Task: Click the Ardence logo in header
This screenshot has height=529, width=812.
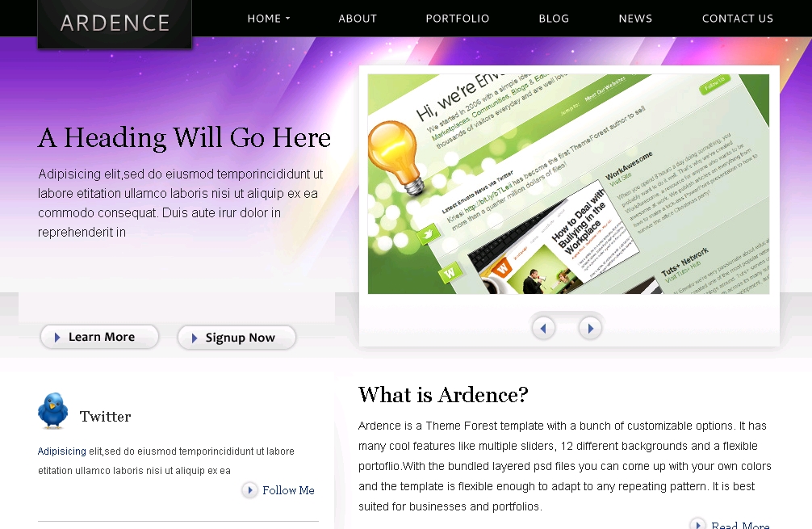Action: [115, 23]
